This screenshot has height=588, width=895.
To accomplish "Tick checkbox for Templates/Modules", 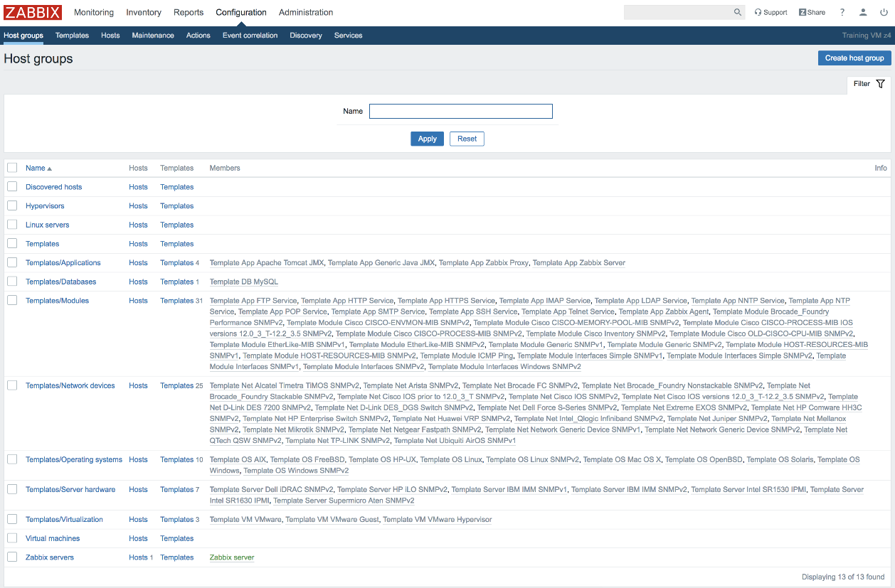I will coord(12,300).
